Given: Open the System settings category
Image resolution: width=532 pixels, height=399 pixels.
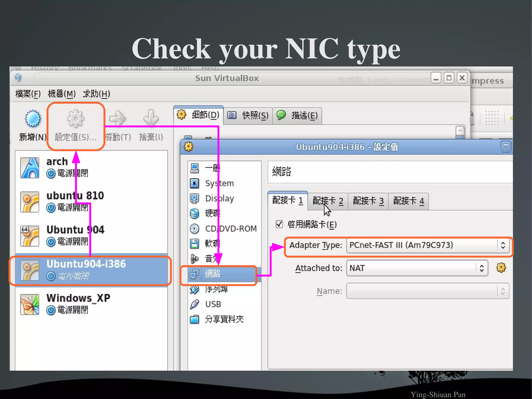Looking at the screenshot, I should (224, 183).
